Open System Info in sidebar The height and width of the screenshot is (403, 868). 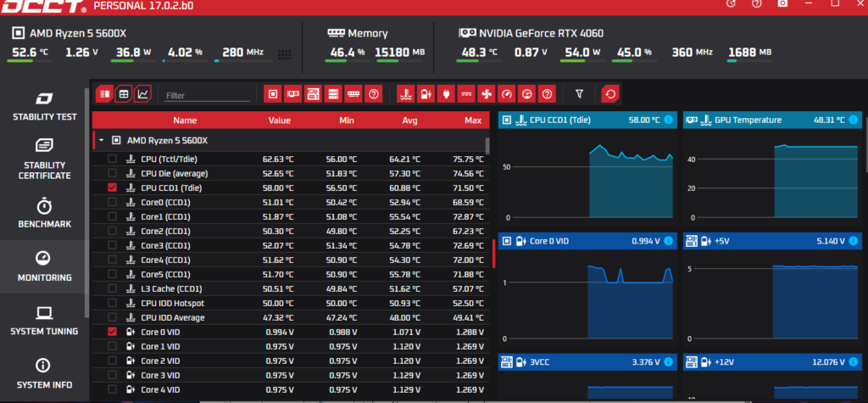point(44,375)
